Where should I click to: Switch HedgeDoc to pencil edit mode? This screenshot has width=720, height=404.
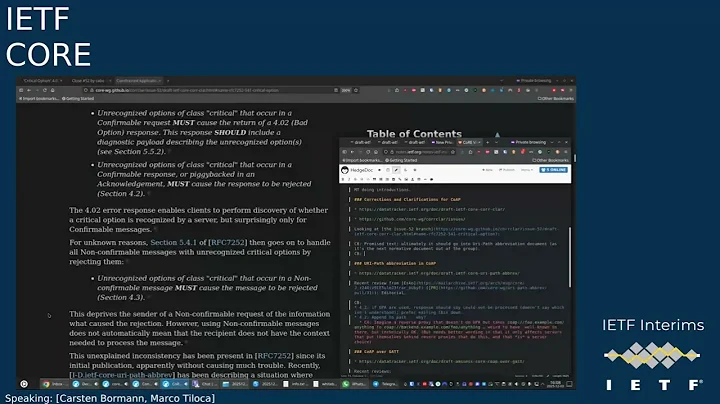396,170
